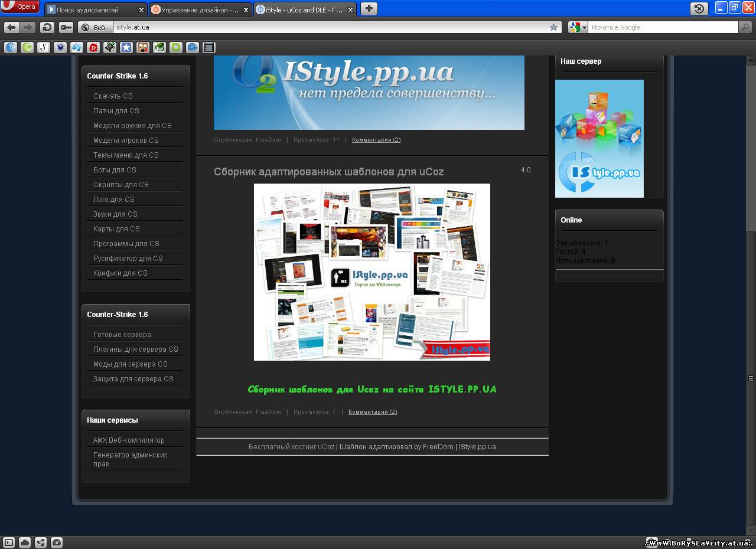Viewport: 756px width, 549px height.
Task: Close the Управление дизайном tab
Action: (x=246, y=10)
